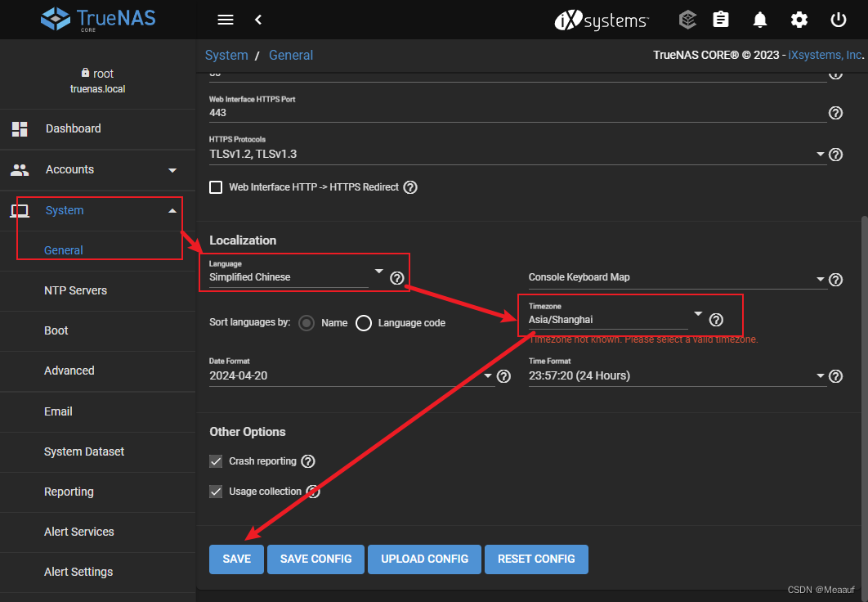
Task: Show help for Crash reporting
Action: 308,461
